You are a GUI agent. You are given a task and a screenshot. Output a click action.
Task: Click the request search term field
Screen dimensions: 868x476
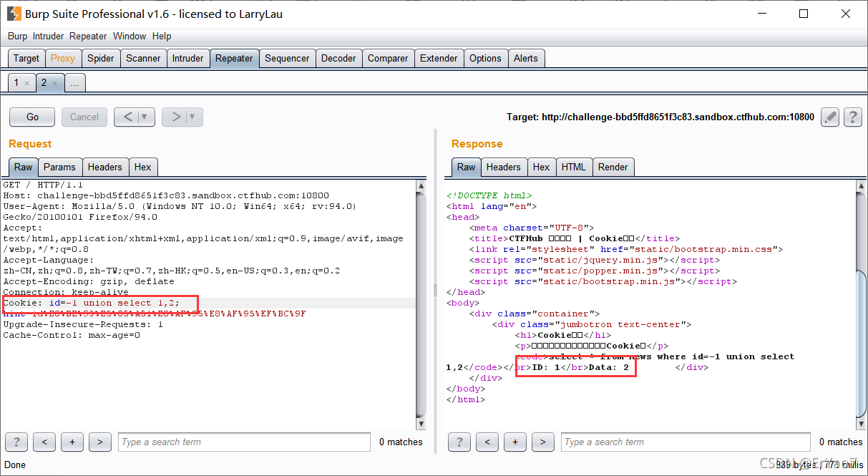coord(244,442)
